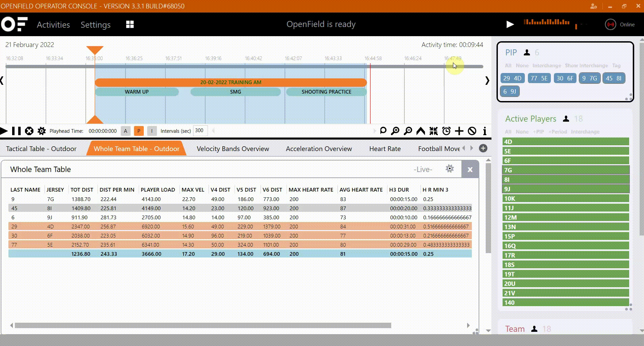Viewport: 644px width, 346px height.
Task: Play the timeline from the playhead toolbar
Action: coord(4,131)
